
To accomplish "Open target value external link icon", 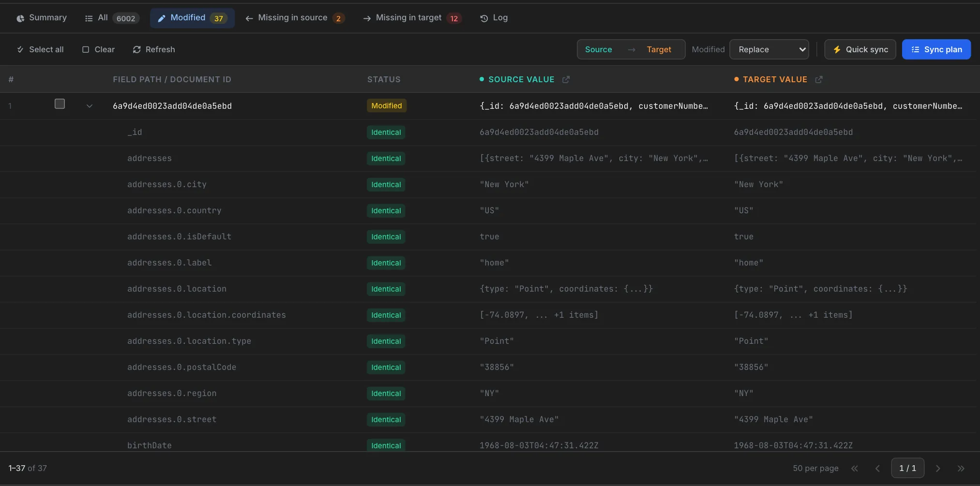I will pos(819,79).
